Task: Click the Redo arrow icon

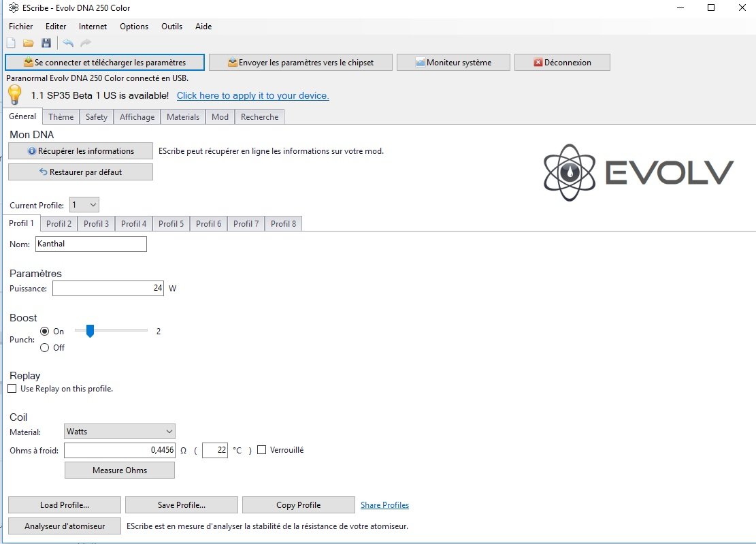Action: tap(86, 43)
